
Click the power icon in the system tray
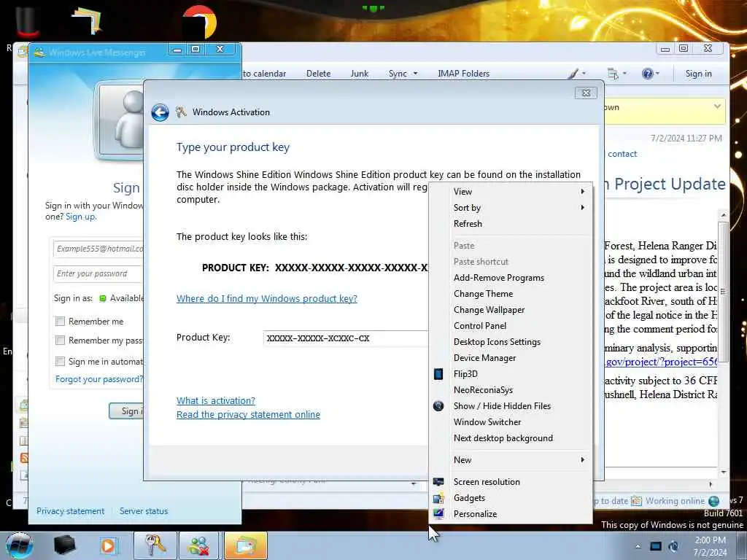pos(673,546)
